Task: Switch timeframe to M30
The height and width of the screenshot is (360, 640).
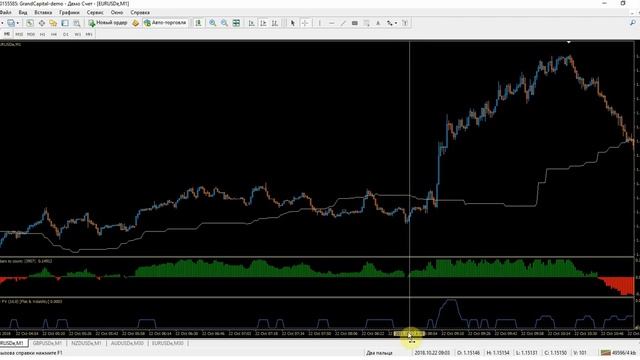Action: [31, 34]
